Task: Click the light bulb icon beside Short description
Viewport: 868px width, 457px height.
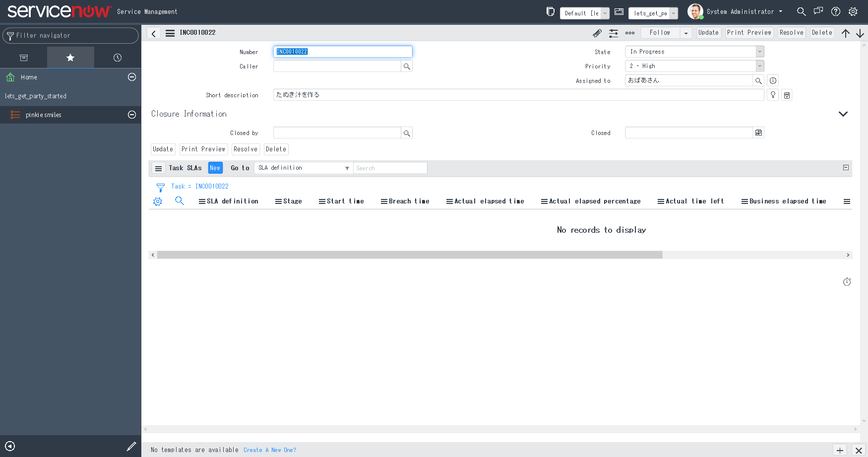Action: 773,94
